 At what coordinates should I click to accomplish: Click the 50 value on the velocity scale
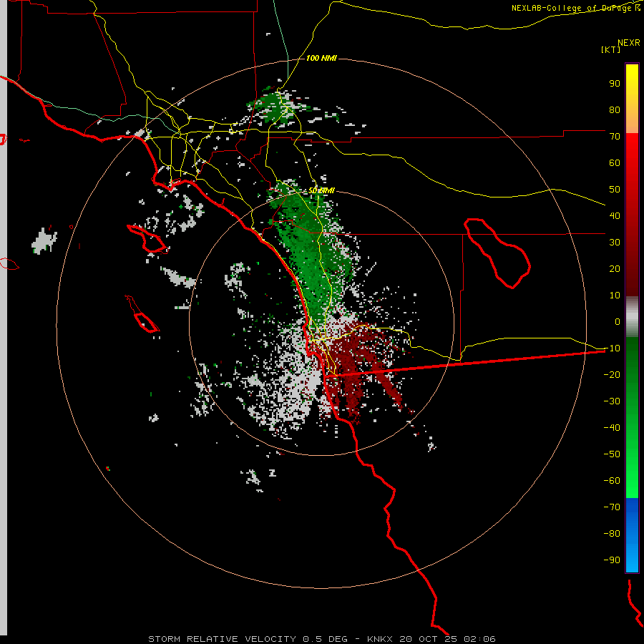point(615,190)
